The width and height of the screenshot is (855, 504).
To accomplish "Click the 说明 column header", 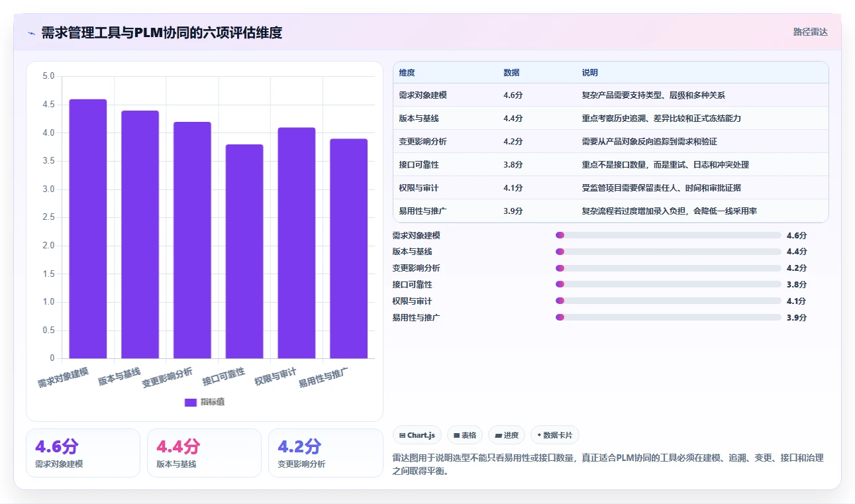I will [x=590, y=73].
